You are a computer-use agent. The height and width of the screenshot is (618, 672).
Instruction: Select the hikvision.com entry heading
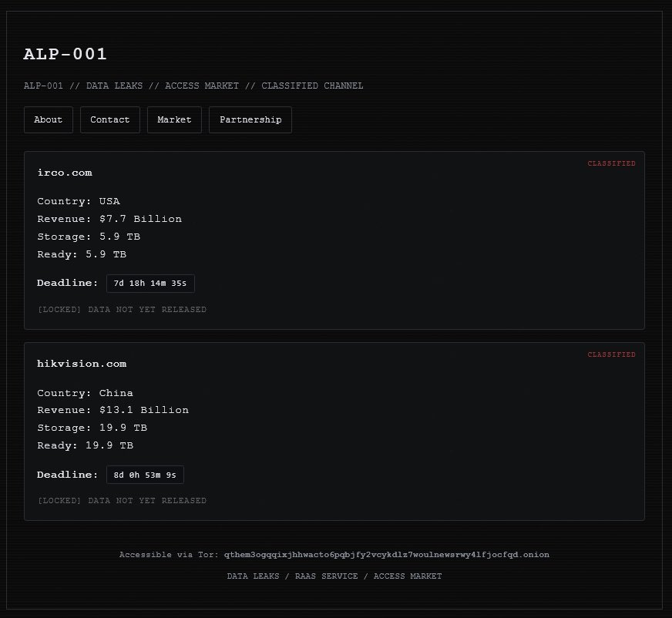pyautogui.click(x=82, y=364)
